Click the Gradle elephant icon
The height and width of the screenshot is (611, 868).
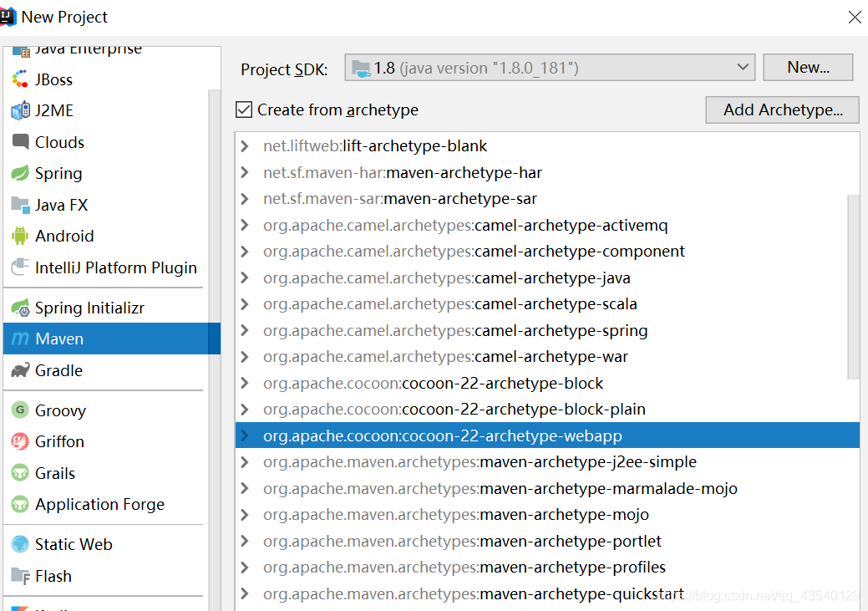pos(21,370)
